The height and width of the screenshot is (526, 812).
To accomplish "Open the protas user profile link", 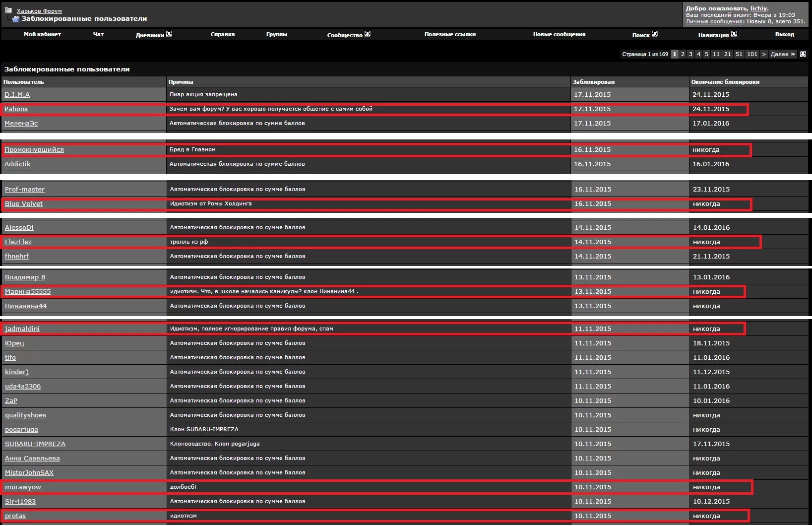I will click(15, 516).
